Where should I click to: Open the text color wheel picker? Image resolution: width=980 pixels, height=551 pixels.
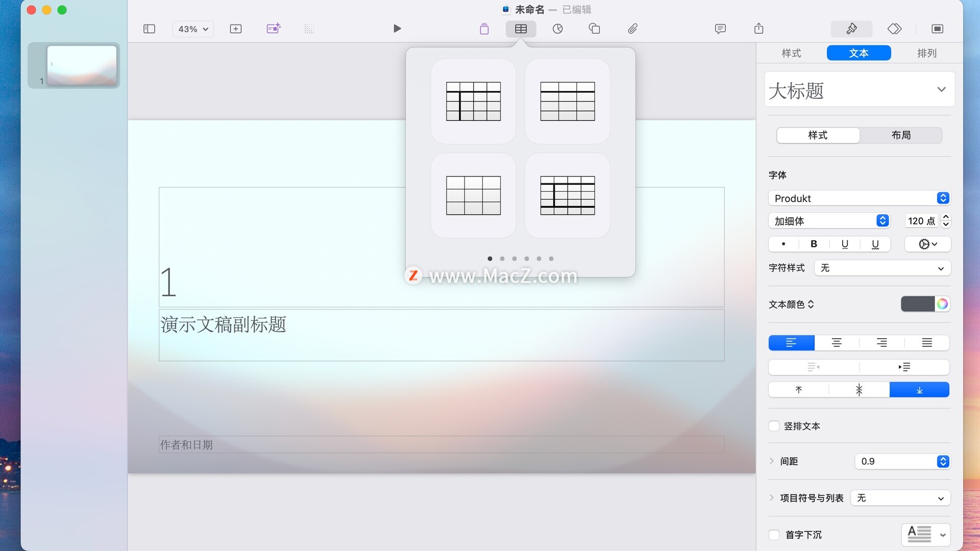942,304
